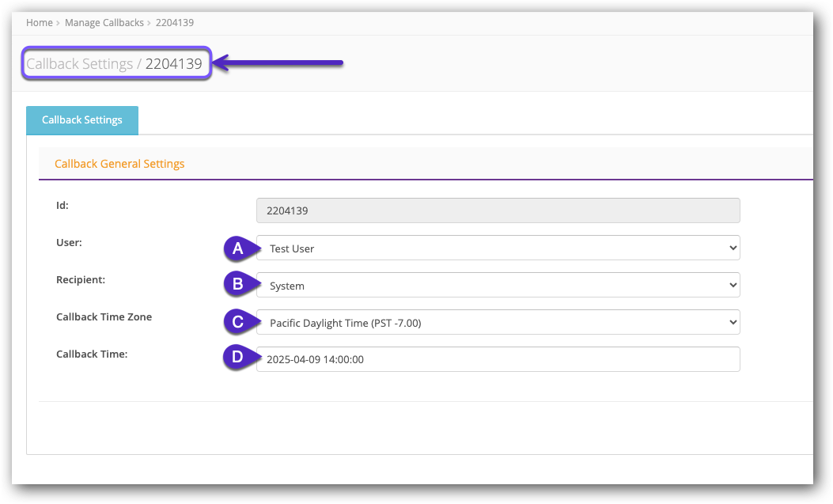The image size is (833, 504).
Task: Expand the Recipient dropdown showing System
Action: (498, 285)
